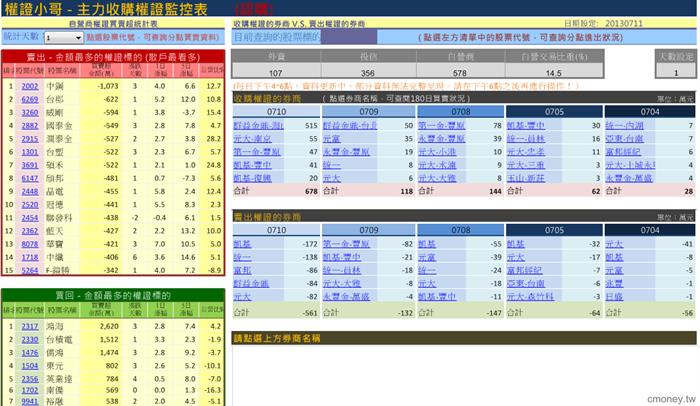This screenshot has height=406, width=700.
Task: Select stock code 1476 儒鴻
Action: tap(30, 353)
